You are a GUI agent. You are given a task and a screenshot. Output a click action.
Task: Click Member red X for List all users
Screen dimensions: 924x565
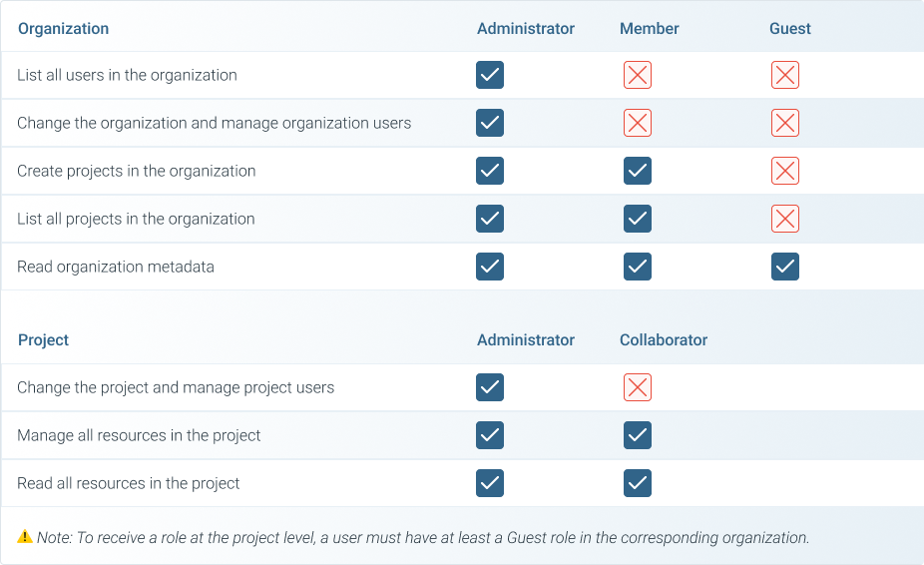point(638,75)
